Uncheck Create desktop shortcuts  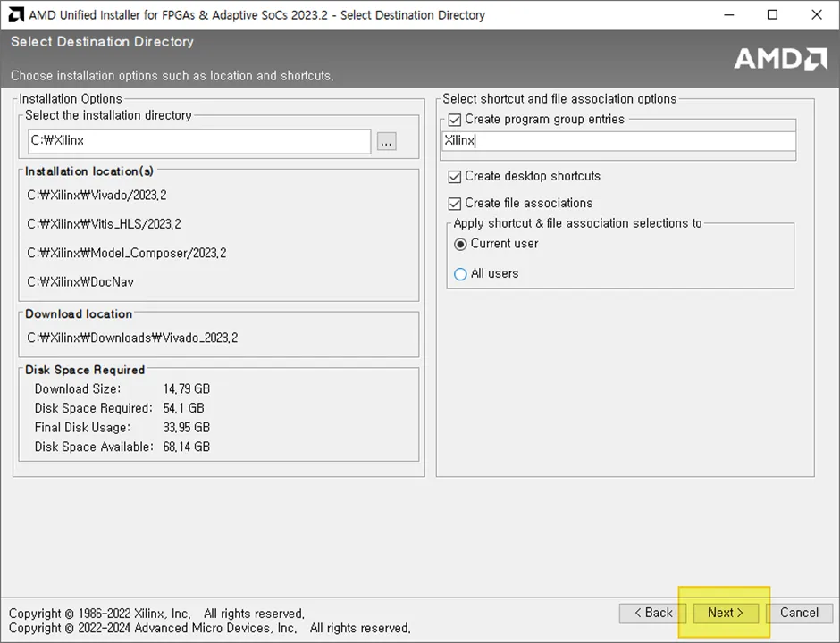point(454,177)
